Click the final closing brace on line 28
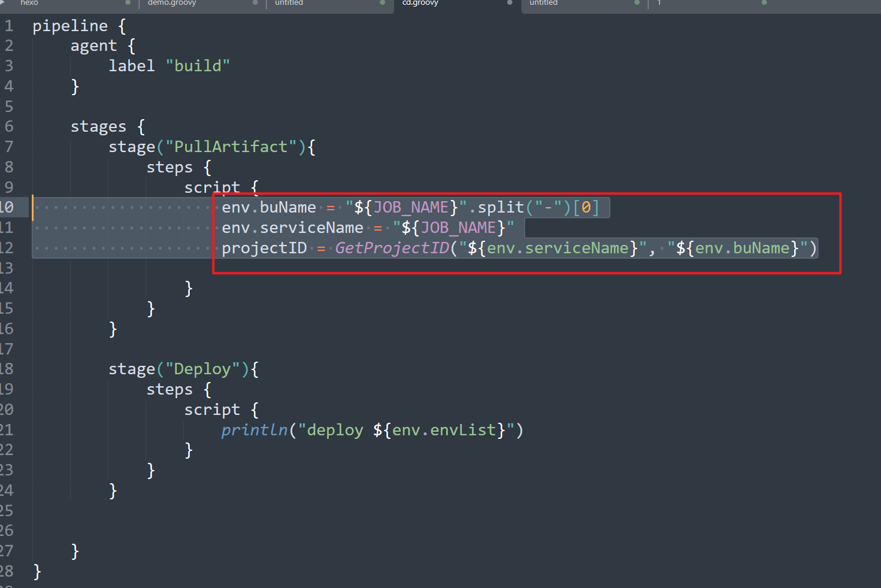This screenshot has height=588, width=881. pos(37,571)
